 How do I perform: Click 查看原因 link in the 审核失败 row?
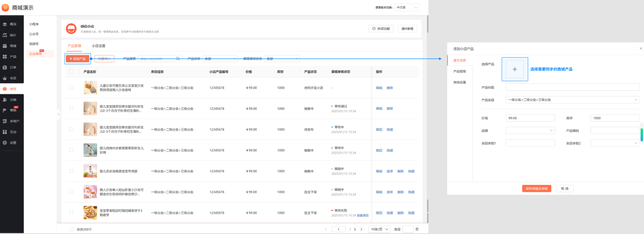pos(363,216)
